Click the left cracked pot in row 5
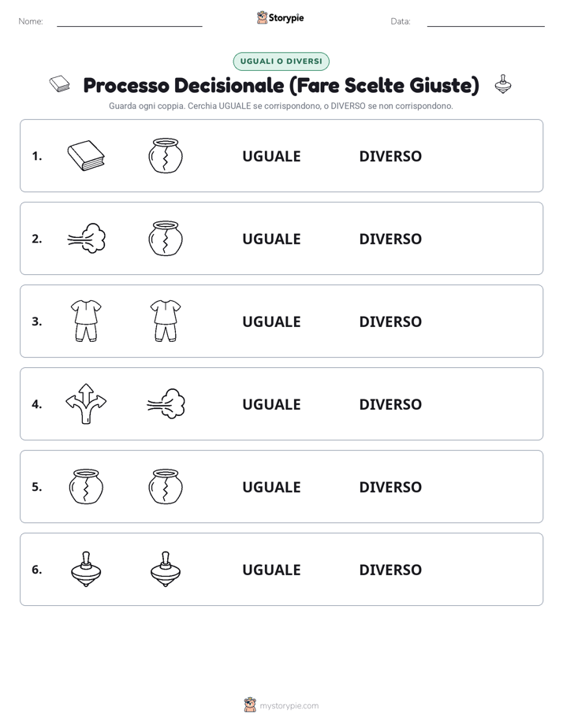This screenshot has height=728, width=563. [x=86, y=486]
